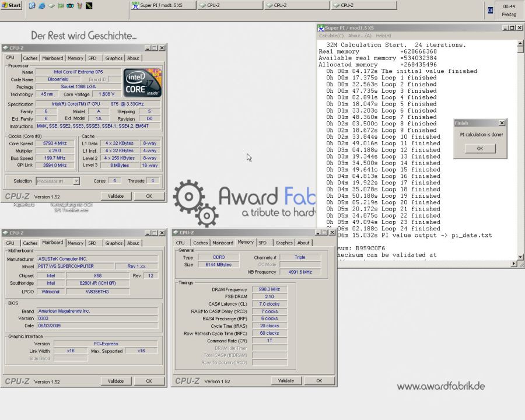
Task: Select Memory tab in CPU-Z CPU window
Action: [75, 58]
